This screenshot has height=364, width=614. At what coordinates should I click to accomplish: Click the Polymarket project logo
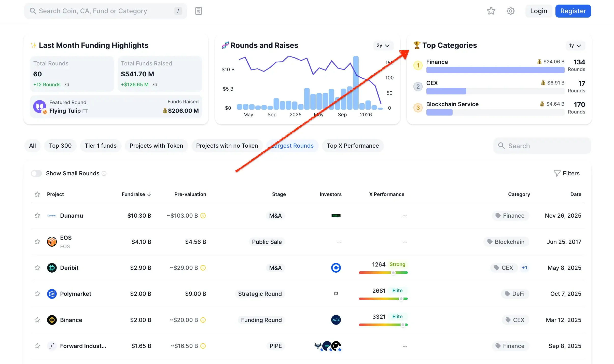[x=52, y=294]
